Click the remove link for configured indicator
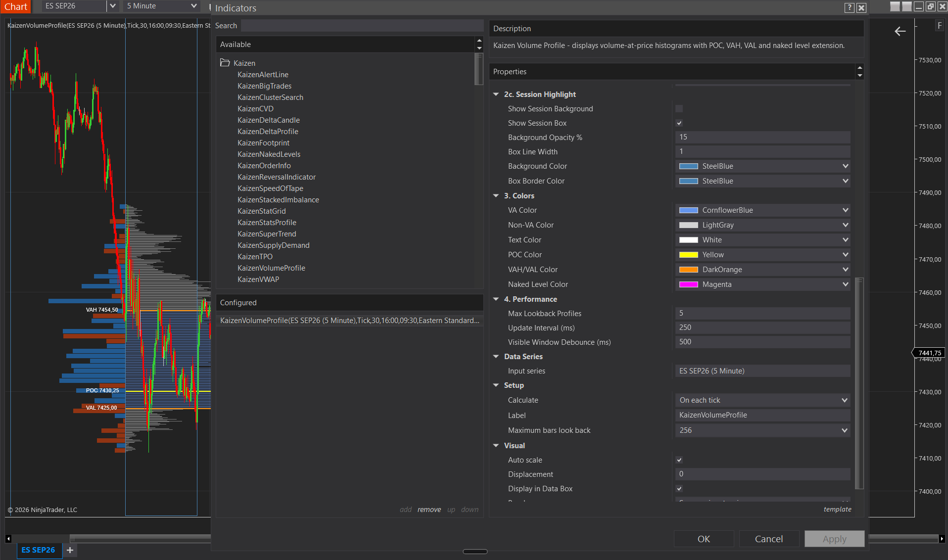 [x=429, y=510]
